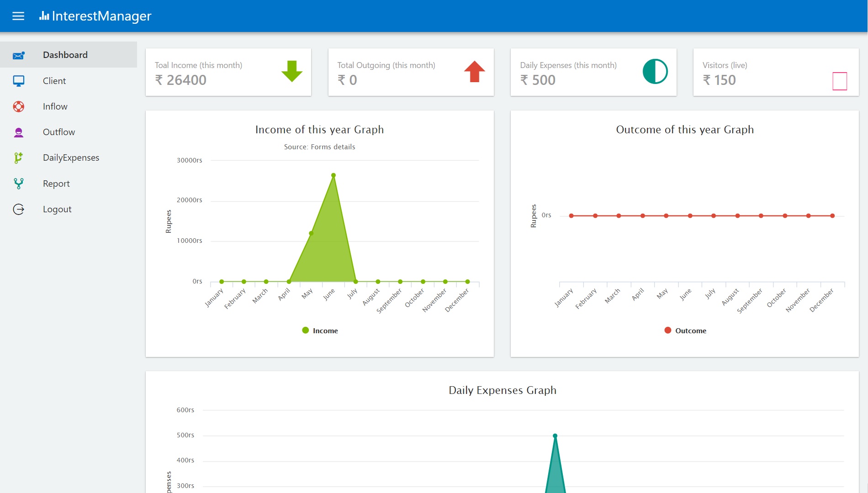Click the June peak data point
The height and width of the screenshot is (493, 868).
click(333, 175)
